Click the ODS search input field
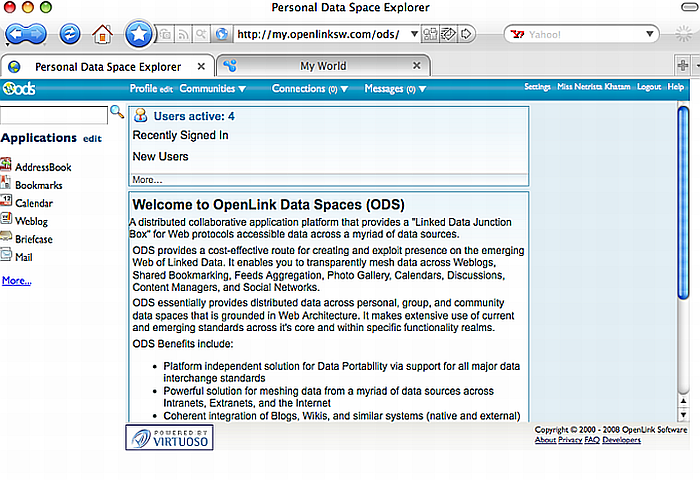700x480 pixels. [x=53, y=115]
